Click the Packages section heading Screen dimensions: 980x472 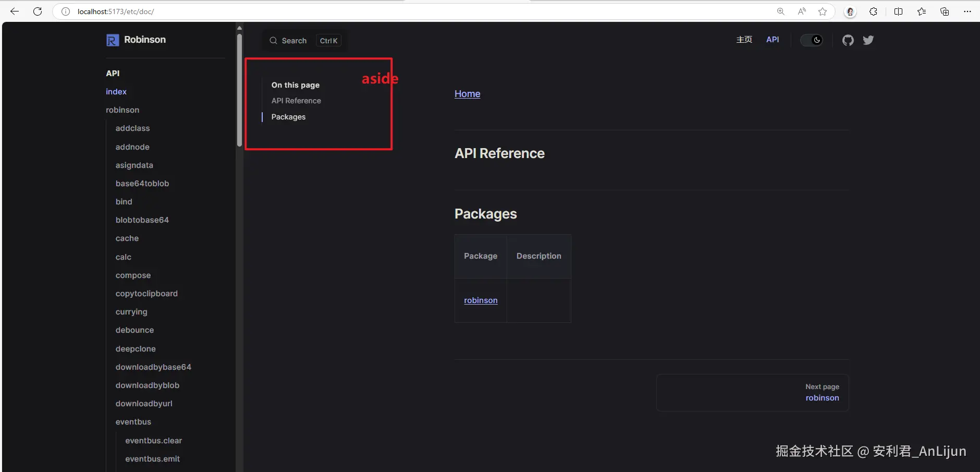tap(486, 214)
